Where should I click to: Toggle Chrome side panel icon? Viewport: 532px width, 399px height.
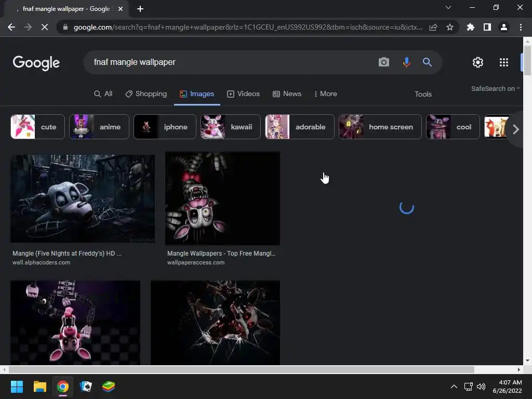487,27
